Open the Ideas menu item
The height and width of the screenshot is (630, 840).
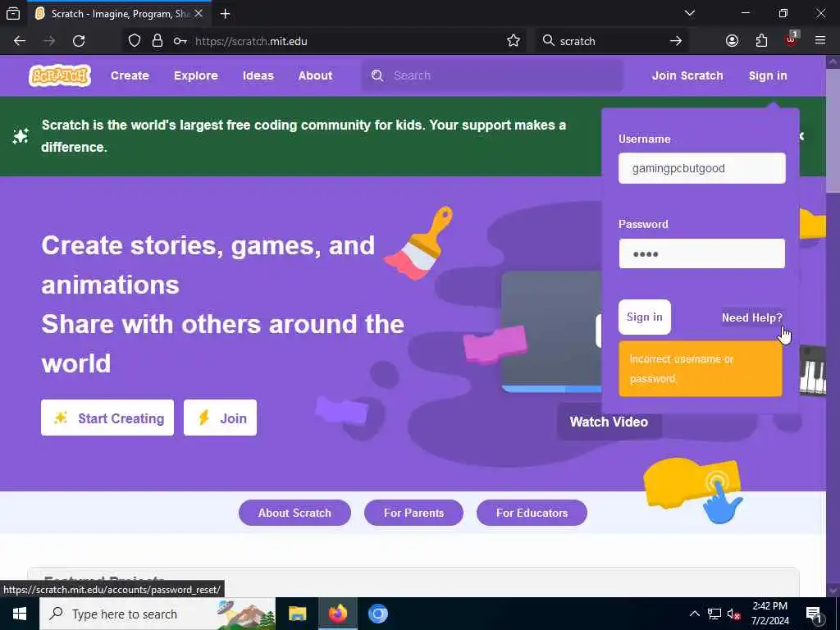click(258, 75)
